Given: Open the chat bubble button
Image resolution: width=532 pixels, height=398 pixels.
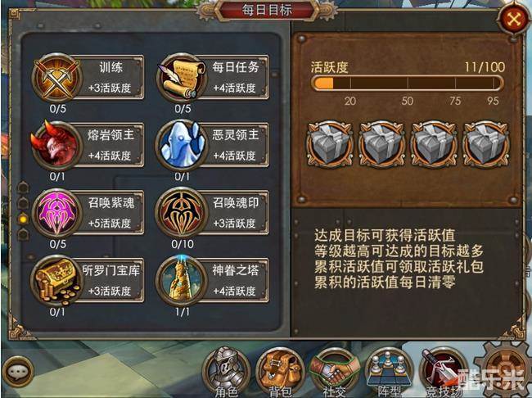Looking at the screenshot, I should point(16,372).
